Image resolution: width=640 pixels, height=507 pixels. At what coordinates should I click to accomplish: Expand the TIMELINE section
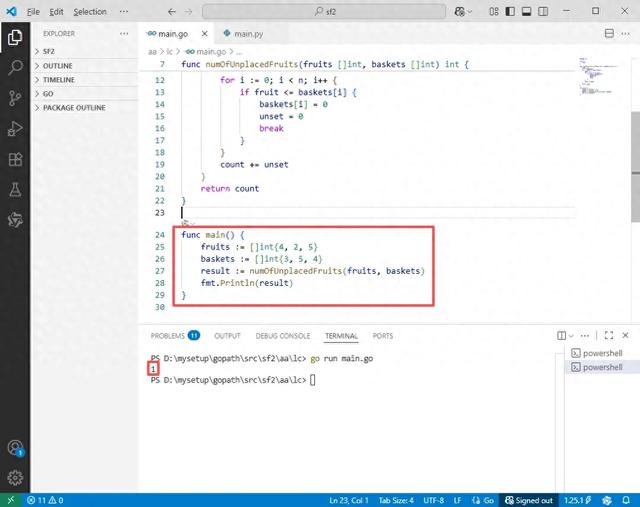(x=84, y=80)
